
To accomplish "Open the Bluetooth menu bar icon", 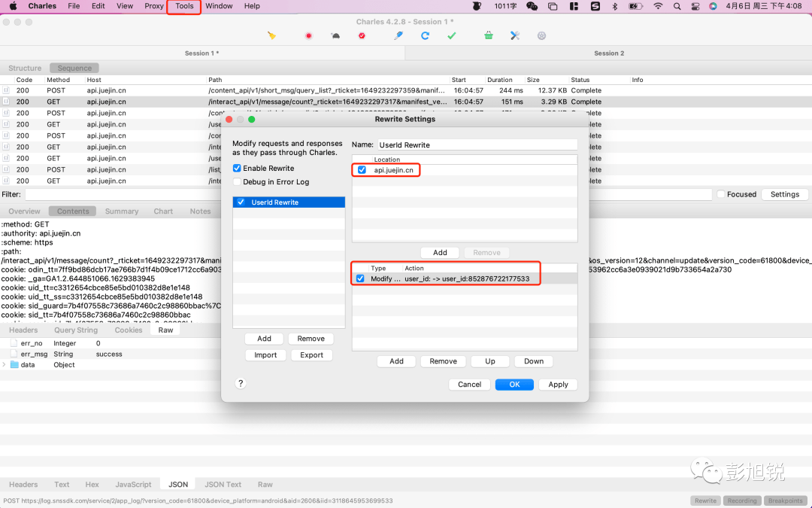I will [x=615, y=6].
